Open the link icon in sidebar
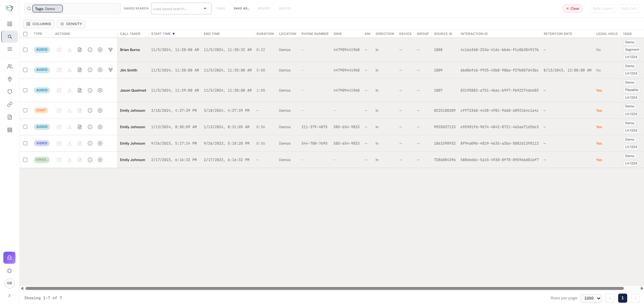This screenshot has height=304, width=644. (x=10, y=104)
